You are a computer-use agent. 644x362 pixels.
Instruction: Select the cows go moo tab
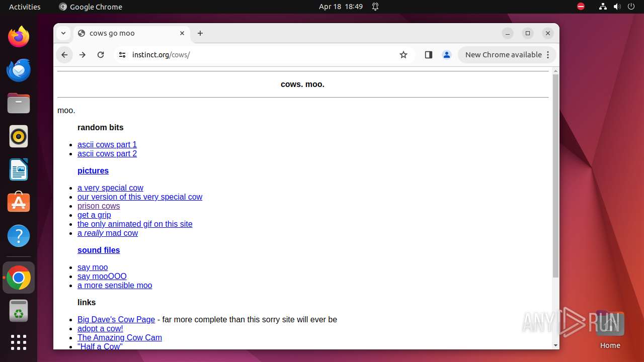click(x=132, y=33)
